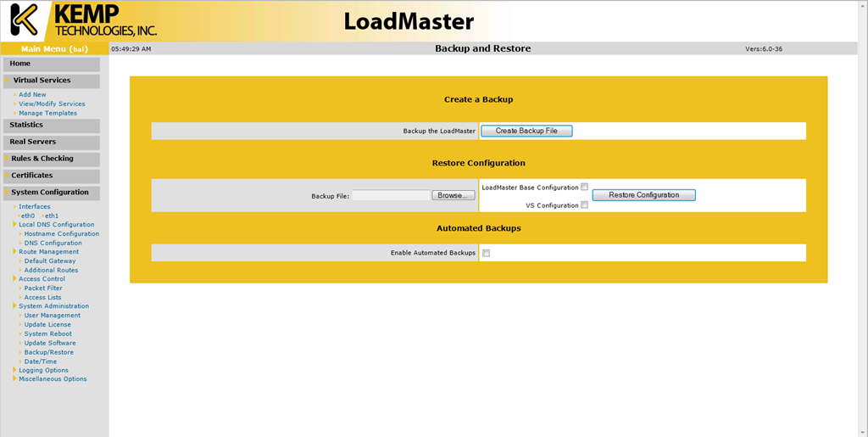Click Restore Configuration button
This screenshot has height=437, width=868.
(x=644, y=195)
